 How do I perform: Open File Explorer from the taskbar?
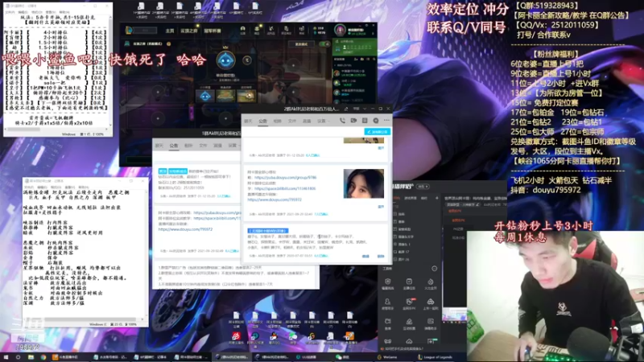coord(31,357)
